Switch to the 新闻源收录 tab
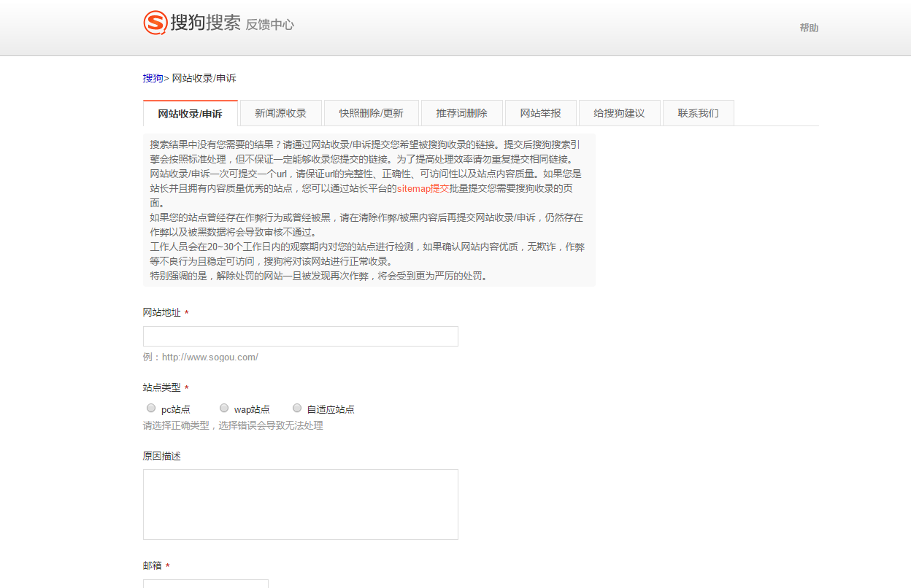911x588 pixels. (x=280, y=113)
